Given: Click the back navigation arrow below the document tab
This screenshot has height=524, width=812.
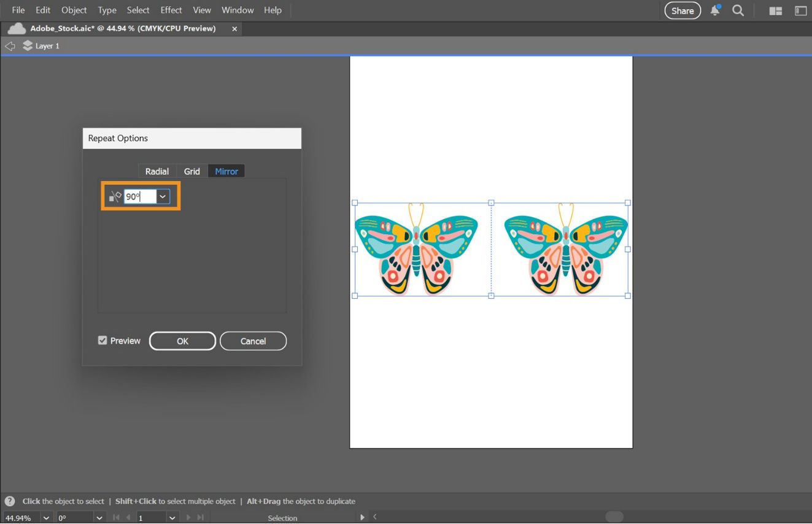Looking at the screenshot, I should coord(9,45).
